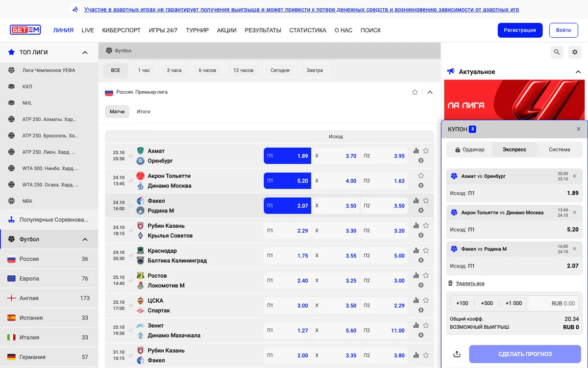Click the Betem logo in header

(x=25, y=30)
